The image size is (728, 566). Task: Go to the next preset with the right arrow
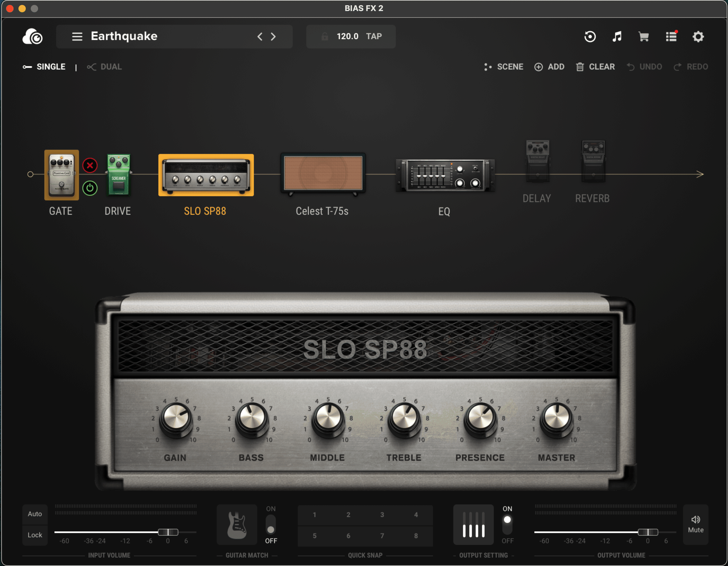273,37
